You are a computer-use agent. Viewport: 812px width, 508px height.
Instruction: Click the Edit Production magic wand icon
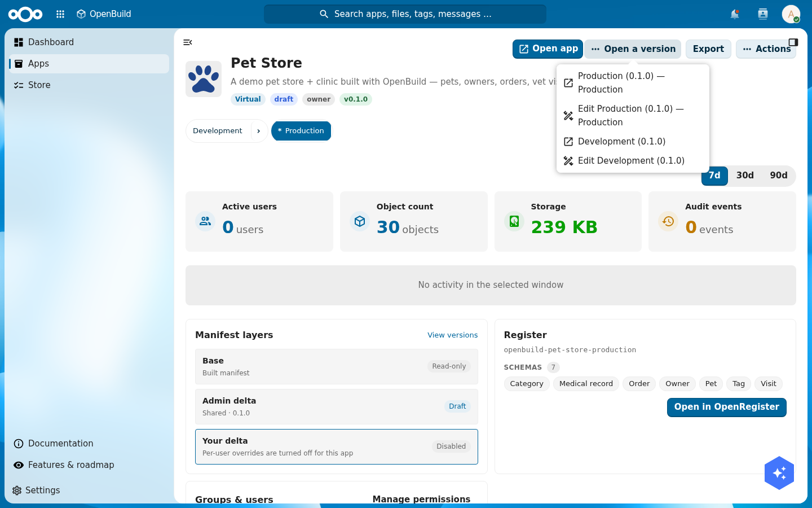coord(568,116)
